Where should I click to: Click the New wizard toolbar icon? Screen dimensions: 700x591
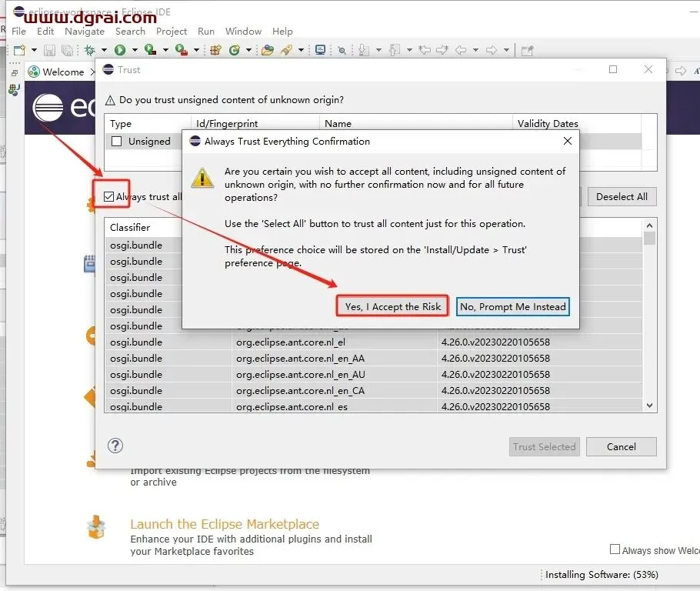(19, 50)
